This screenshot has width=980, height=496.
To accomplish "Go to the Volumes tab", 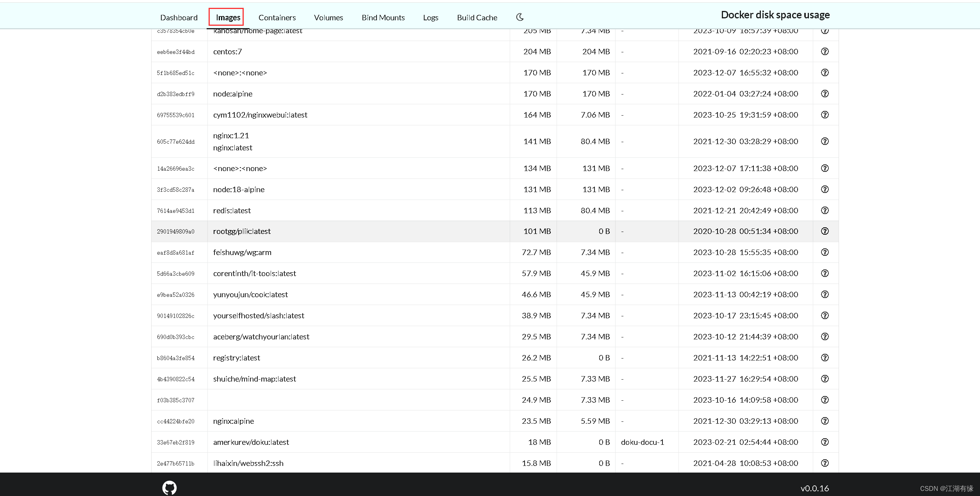I will point(328,18).
